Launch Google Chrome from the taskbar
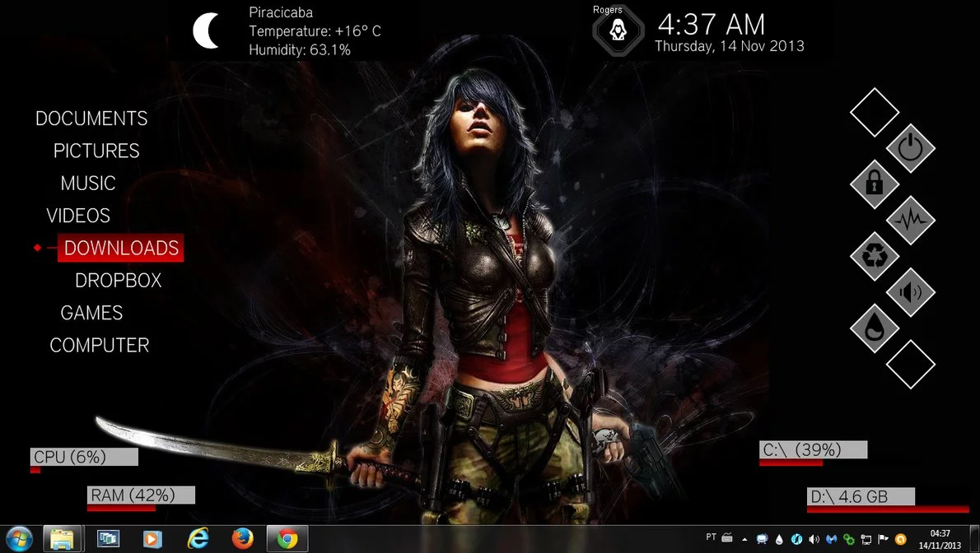Viewport: 980px width, 553px height. [287, 539]
